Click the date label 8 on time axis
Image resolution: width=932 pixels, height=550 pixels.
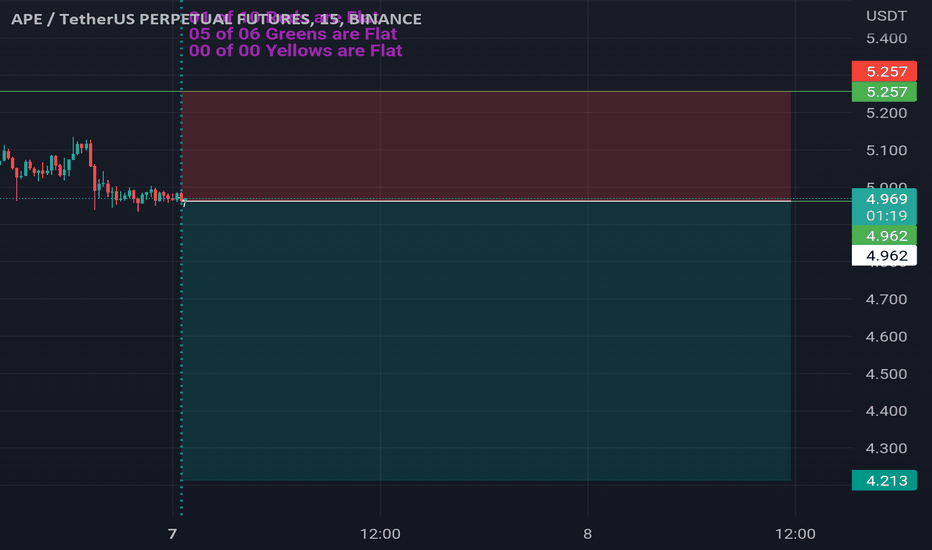587,534
